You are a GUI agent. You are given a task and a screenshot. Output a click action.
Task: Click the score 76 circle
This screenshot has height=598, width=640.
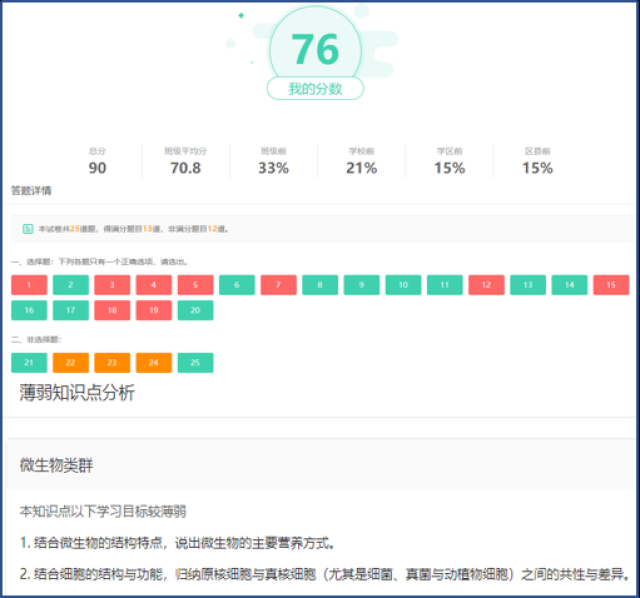point(315,48)
